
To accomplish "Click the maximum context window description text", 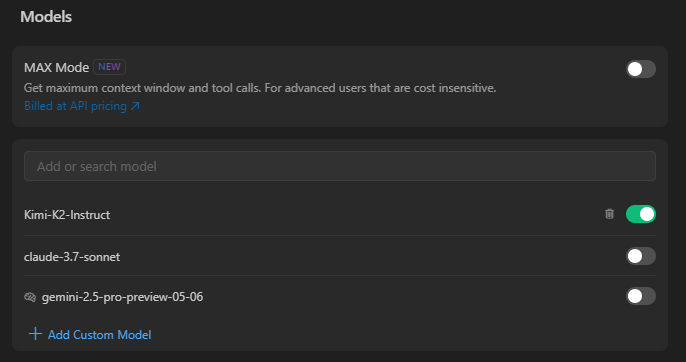I will [x=260, y=88].
